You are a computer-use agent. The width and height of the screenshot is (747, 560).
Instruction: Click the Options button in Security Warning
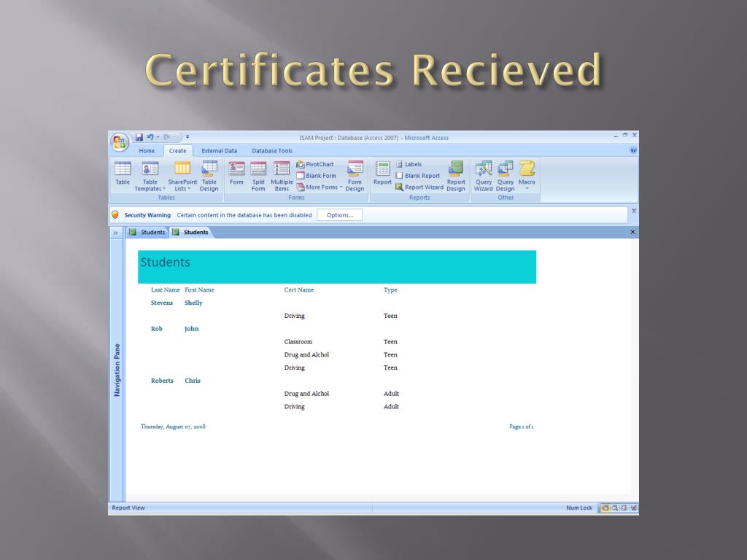point(339,215)
